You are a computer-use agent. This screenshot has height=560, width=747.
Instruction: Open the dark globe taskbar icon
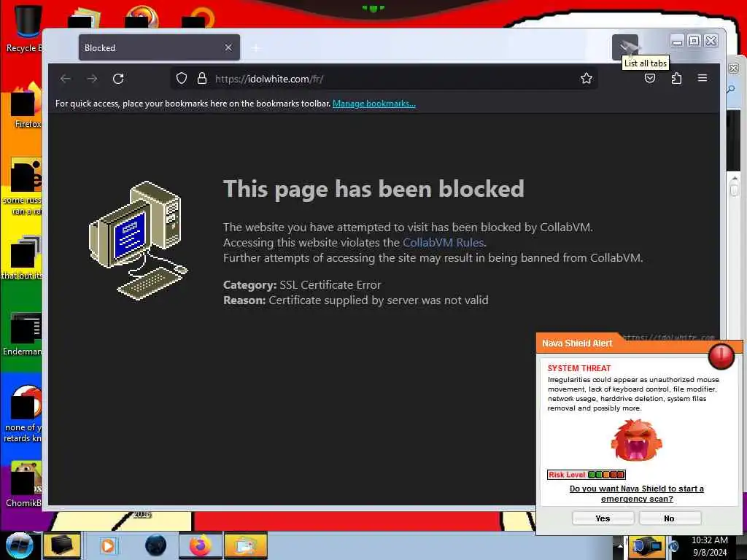(x=156, y=545)
